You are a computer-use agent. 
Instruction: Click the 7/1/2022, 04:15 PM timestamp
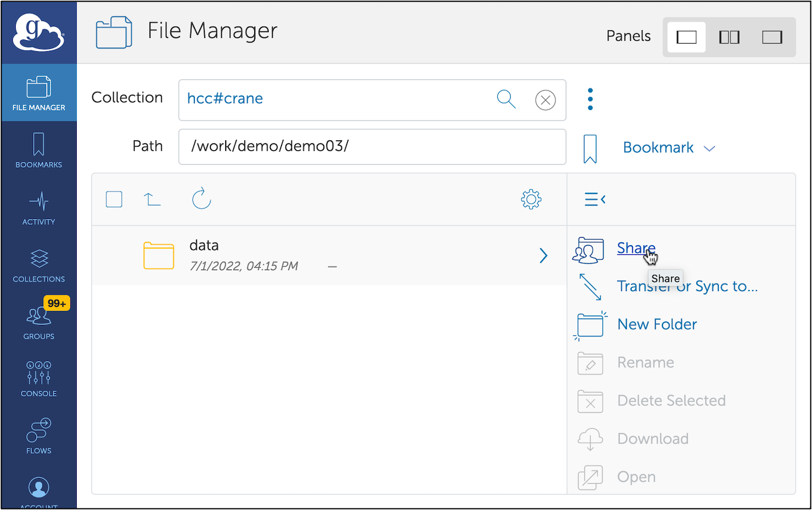tap(244, 266)
